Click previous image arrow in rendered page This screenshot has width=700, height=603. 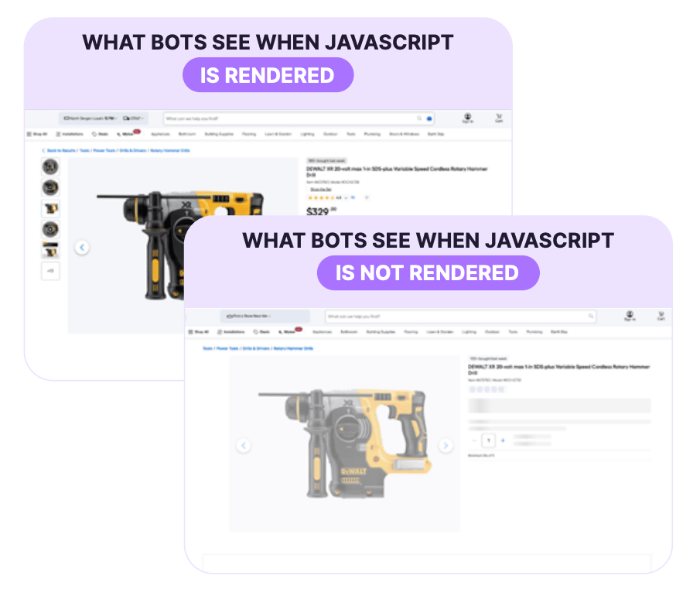pos(82,247)
